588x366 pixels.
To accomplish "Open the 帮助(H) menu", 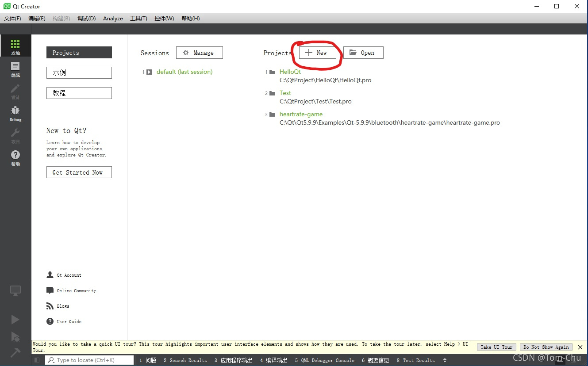I will pos(191,19).
